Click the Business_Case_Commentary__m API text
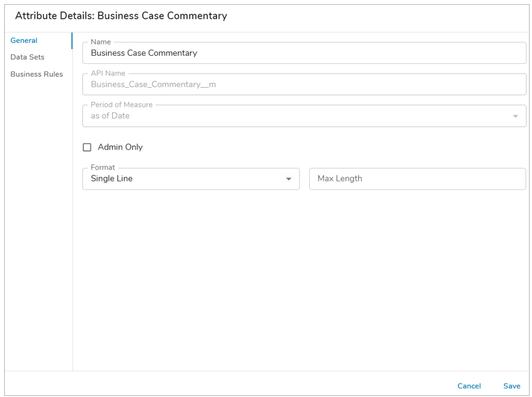 [x=153, y=85]
